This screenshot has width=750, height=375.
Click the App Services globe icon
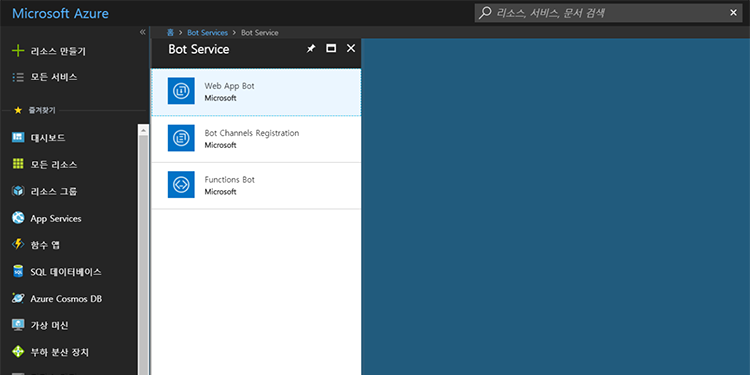tap(18, 218)
